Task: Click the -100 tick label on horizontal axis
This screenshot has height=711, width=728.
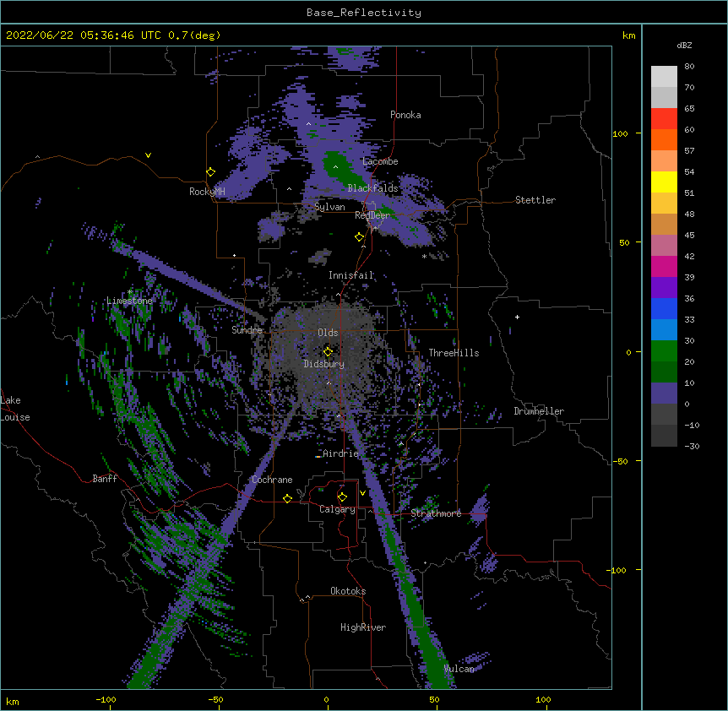Action: 106,700
